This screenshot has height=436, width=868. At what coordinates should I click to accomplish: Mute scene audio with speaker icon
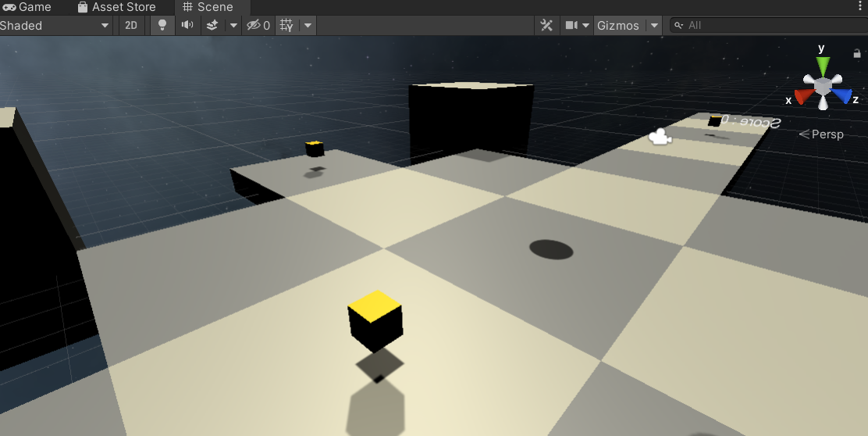[187, 25]
